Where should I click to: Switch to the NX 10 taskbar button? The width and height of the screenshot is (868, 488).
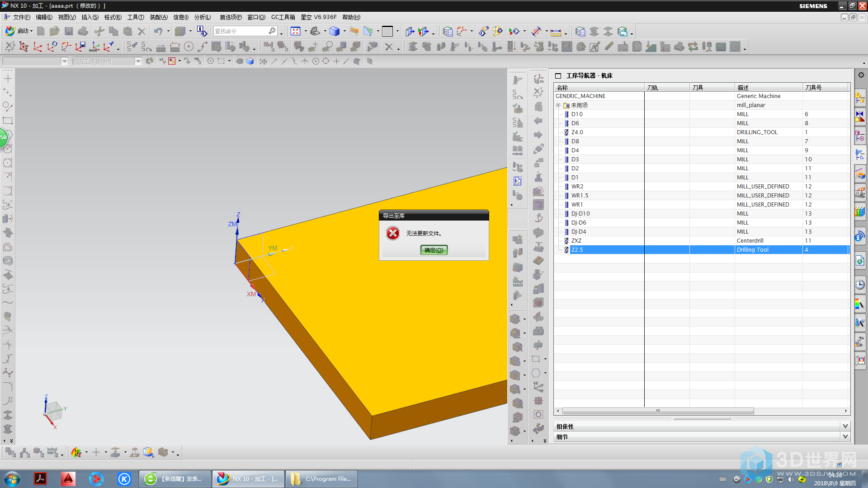[248, 479]
